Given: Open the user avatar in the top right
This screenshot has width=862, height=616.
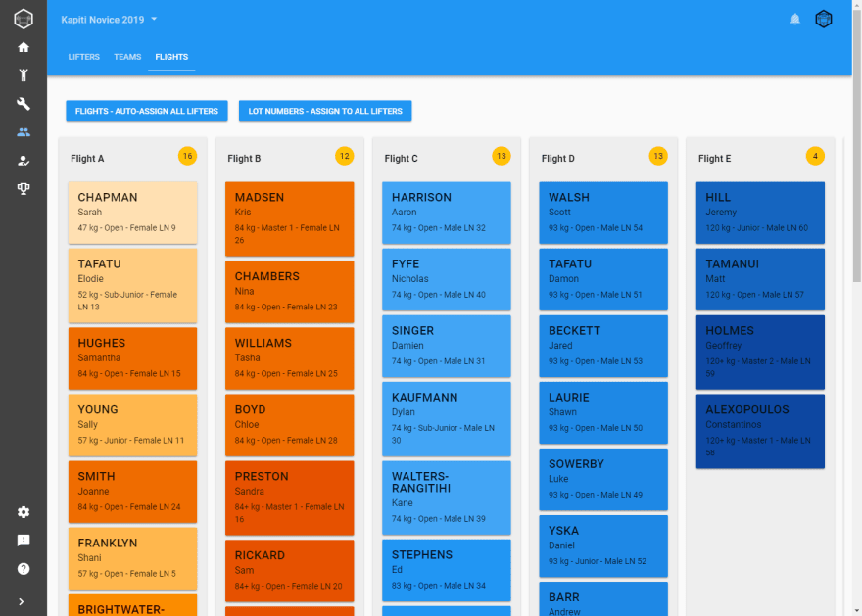Looking at the screenshot, I should (824, 20).
